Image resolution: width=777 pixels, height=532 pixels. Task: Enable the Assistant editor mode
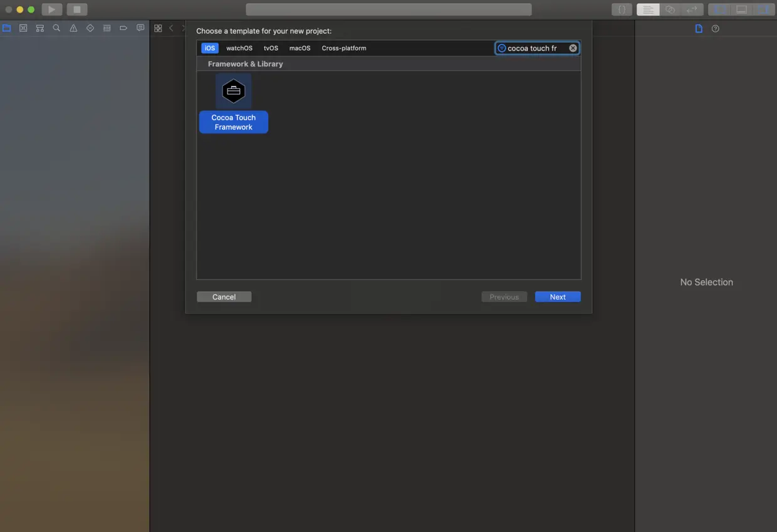[670, 9]
